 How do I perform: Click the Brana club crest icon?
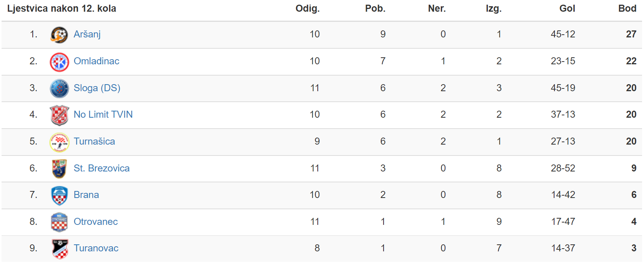(x=59, y=196)
